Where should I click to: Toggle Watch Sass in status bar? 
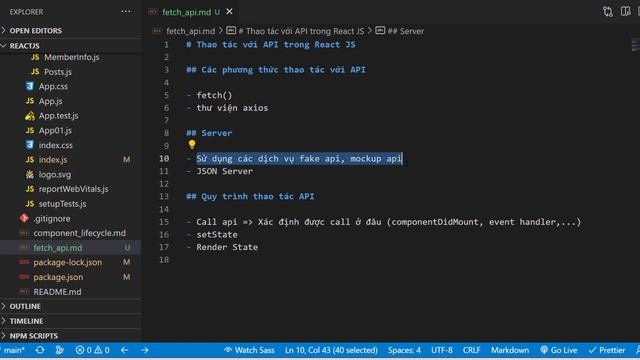coord(249,350)
